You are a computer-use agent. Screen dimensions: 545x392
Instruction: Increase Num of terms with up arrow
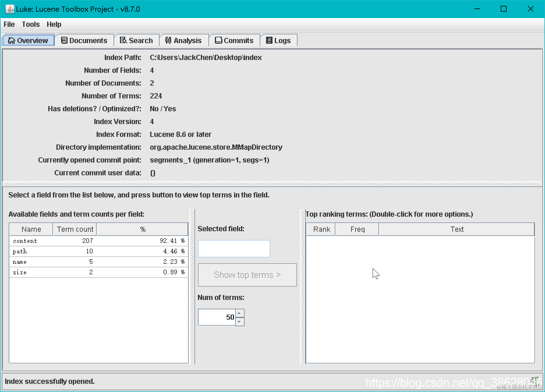pos(240,313)
